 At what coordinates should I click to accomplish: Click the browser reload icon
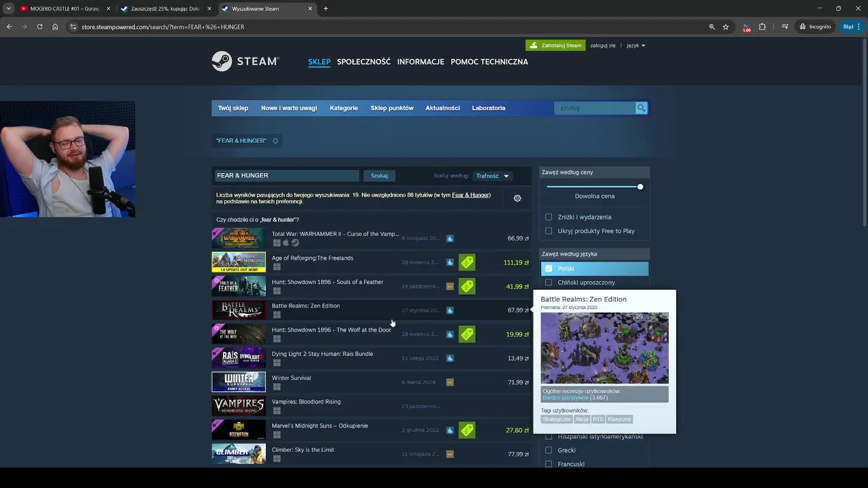(x=39, y=26)
